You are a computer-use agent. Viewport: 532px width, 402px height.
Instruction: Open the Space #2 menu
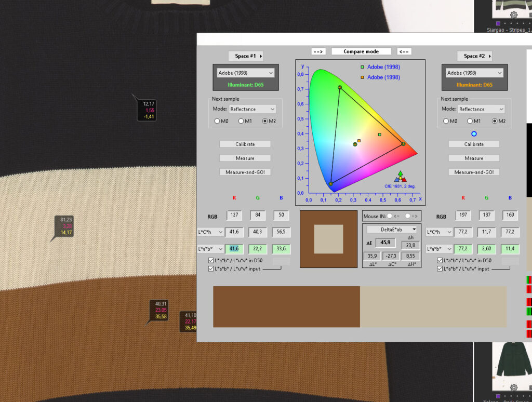coord(474,56)
